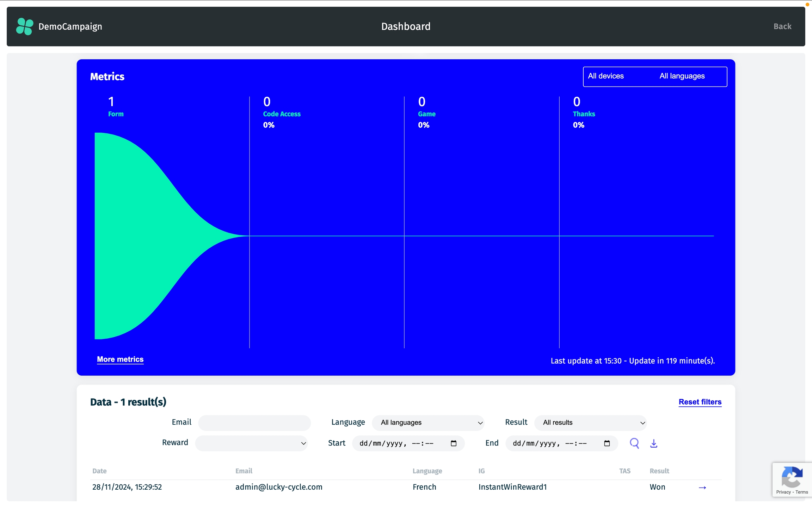
Task: Expand the Result filter dropdown
Action: (x=590, y=423)
